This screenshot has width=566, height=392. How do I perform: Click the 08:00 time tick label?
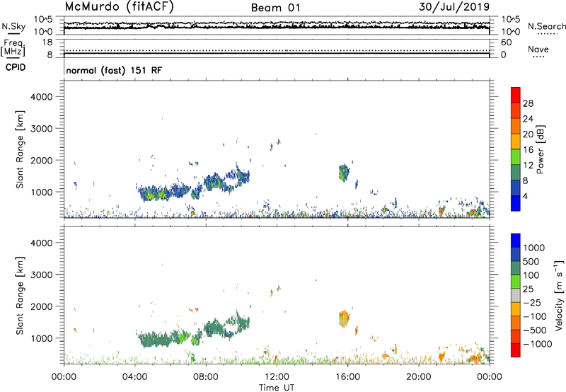pyautogui.click(x=206, y=377)
